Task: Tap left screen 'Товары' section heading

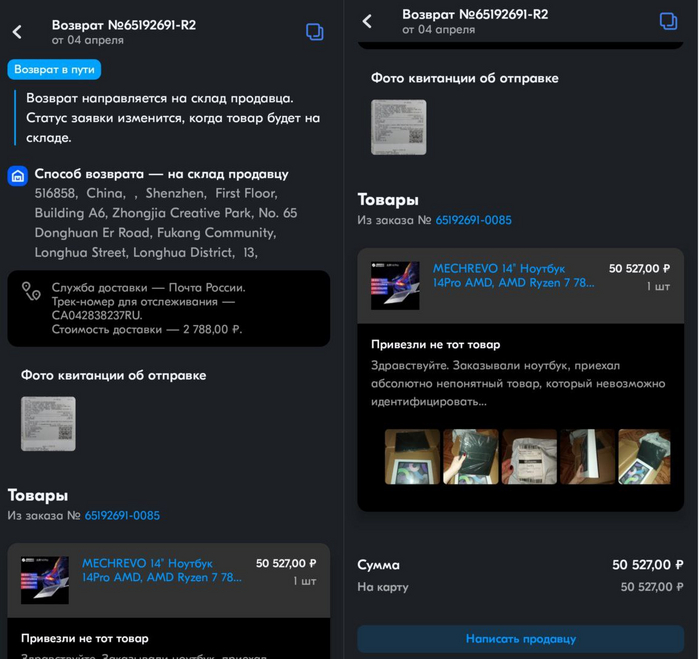Action: [38, 495]
